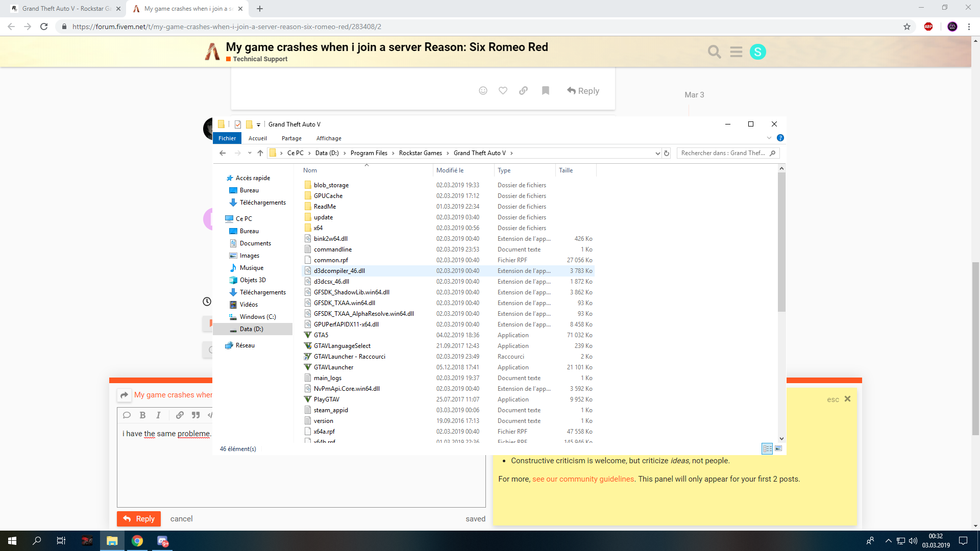Copy post link via chain icon

(523, 90)
